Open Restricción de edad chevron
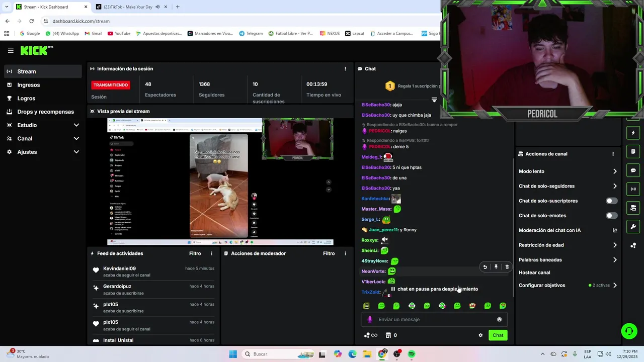The height and width of the screenshot is (362, 644). click(615, 245)
